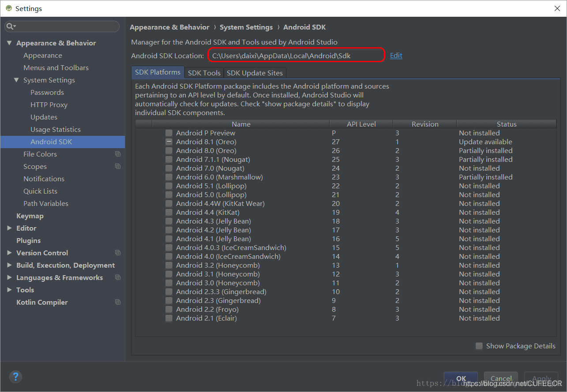Viewport: 567px width, 392px height.
Task: Toggle the Android 8.1 (Oreo) checkbox
Action: 169,142
